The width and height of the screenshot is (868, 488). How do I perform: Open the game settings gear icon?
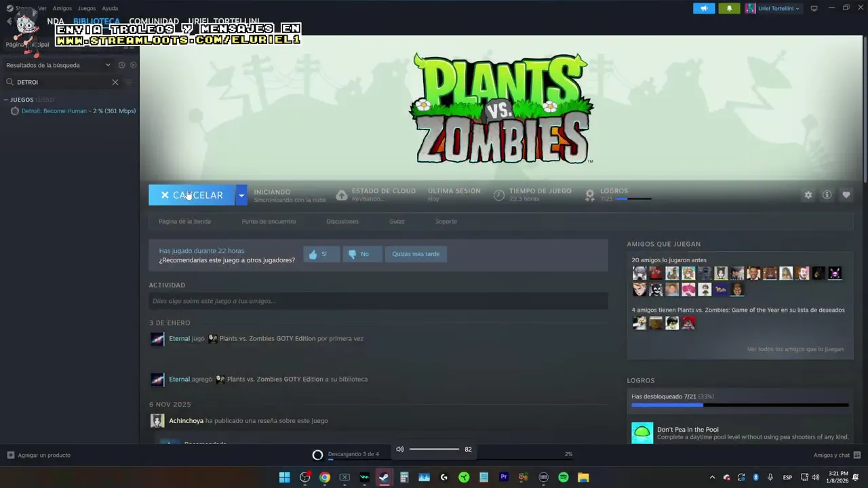point(808,195)
